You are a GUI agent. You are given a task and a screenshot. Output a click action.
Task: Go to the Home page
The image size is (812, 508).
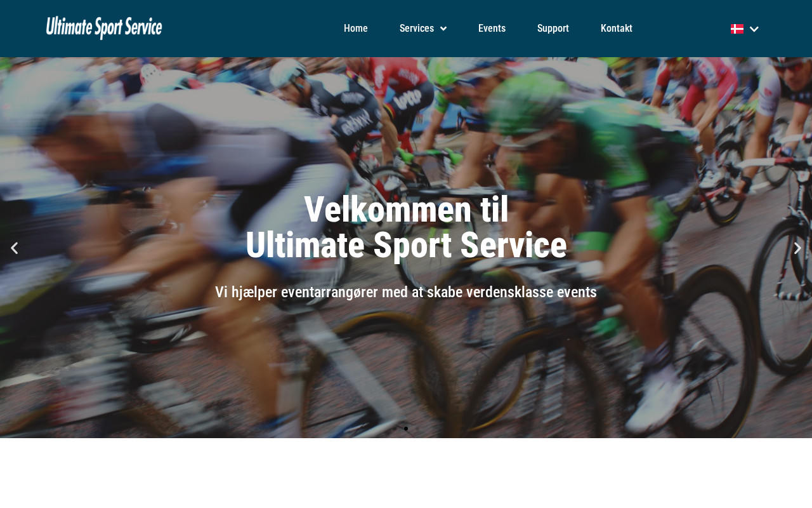[356, 29]
